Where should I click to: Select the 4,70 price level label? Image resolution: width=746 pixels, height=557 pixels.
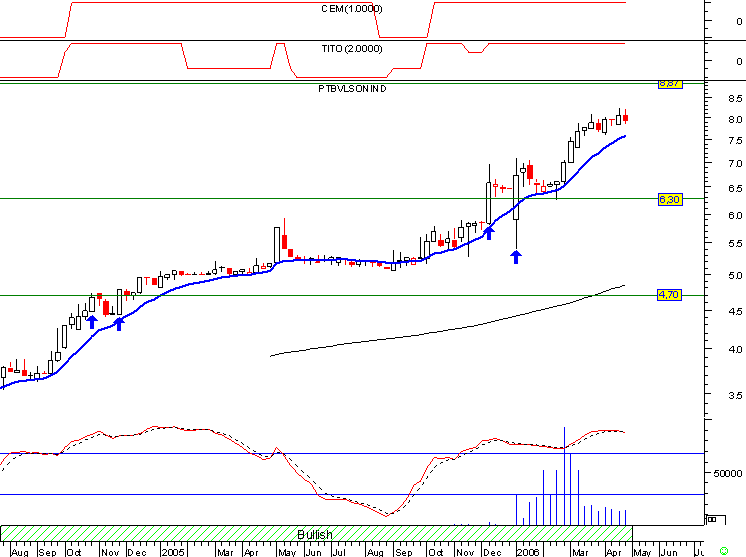(669, 295)
